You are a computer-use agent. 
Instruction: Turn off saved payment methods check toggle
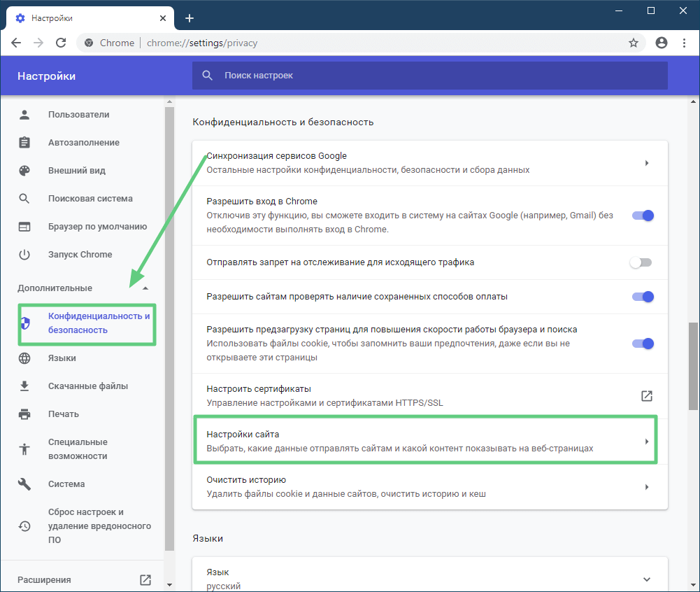(x=643, y=297)
